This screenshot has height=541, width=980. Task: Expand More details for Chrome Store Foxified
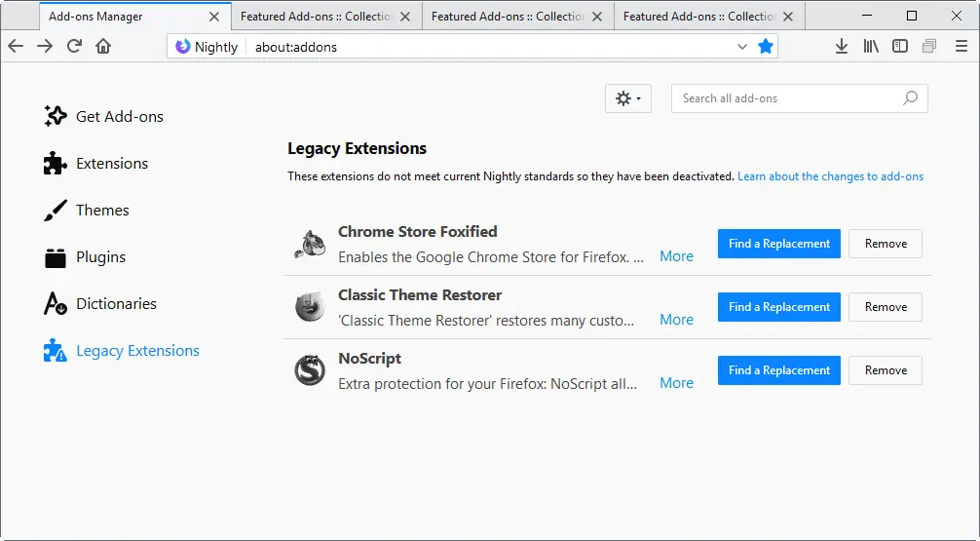pos(676,256)
